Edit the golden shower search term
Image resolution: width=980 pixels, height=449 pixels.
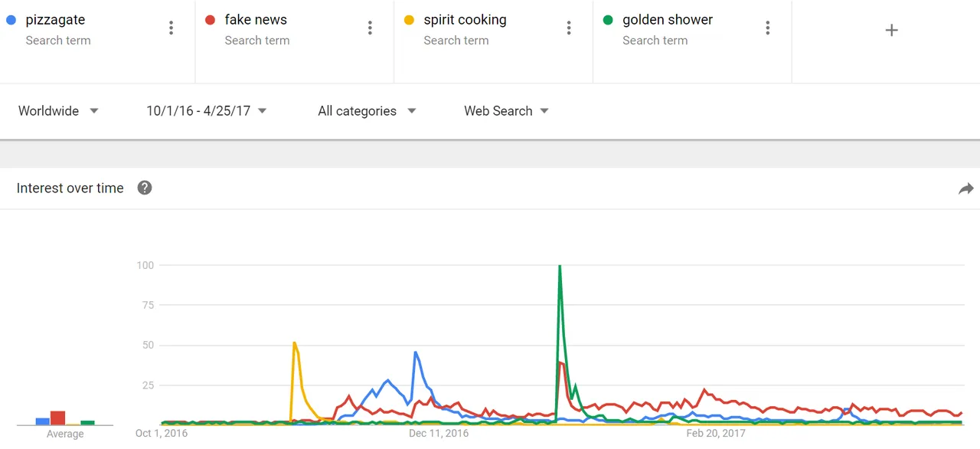tap(668, 20)
